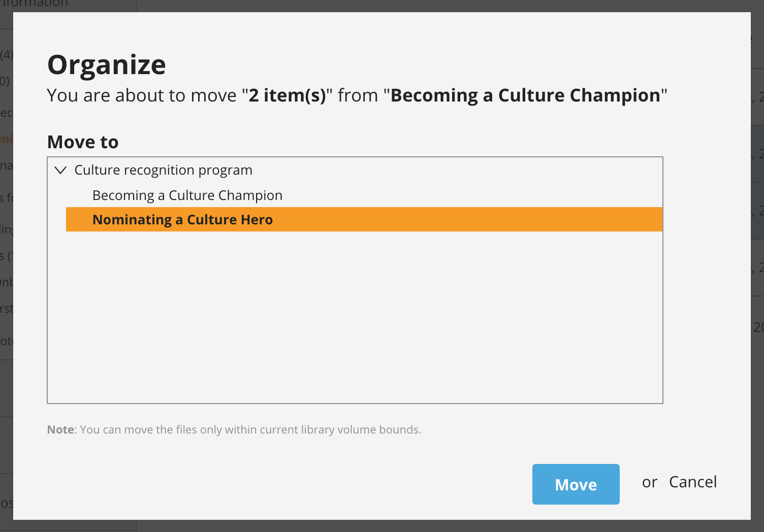Click the word "or" beside Cancel
The image size is (764, 532).
click(x=650, y=482)
